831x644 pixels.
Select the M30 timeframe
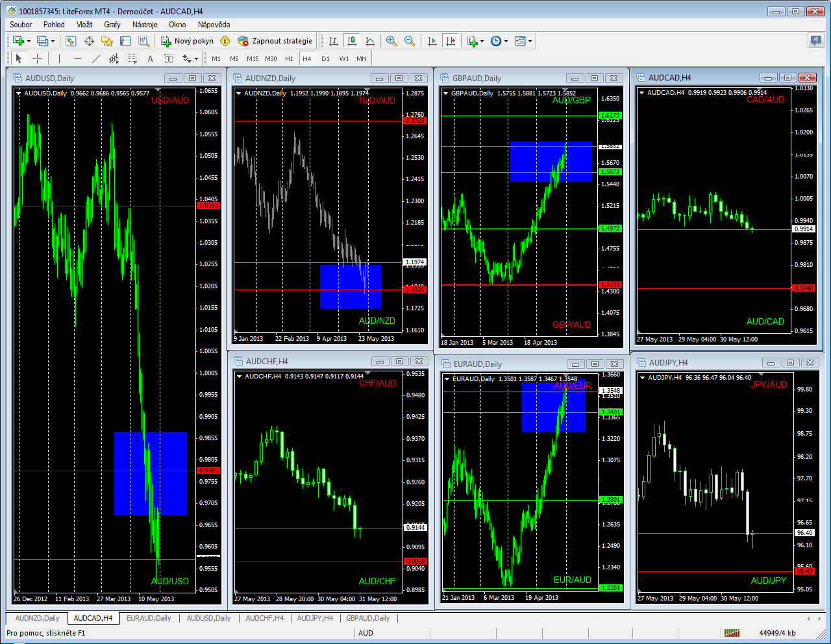click(x=271, y=58)
